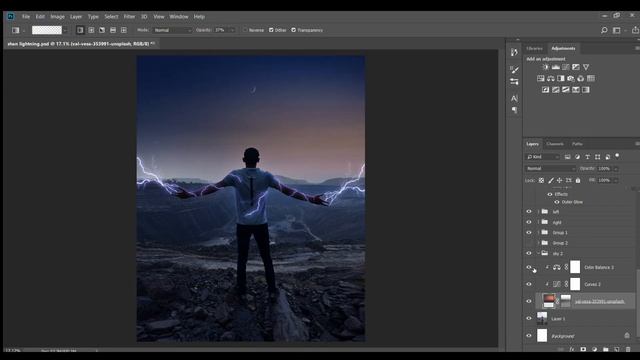Open the Filter menu
The image size is (640, 360).
[129, 17]
